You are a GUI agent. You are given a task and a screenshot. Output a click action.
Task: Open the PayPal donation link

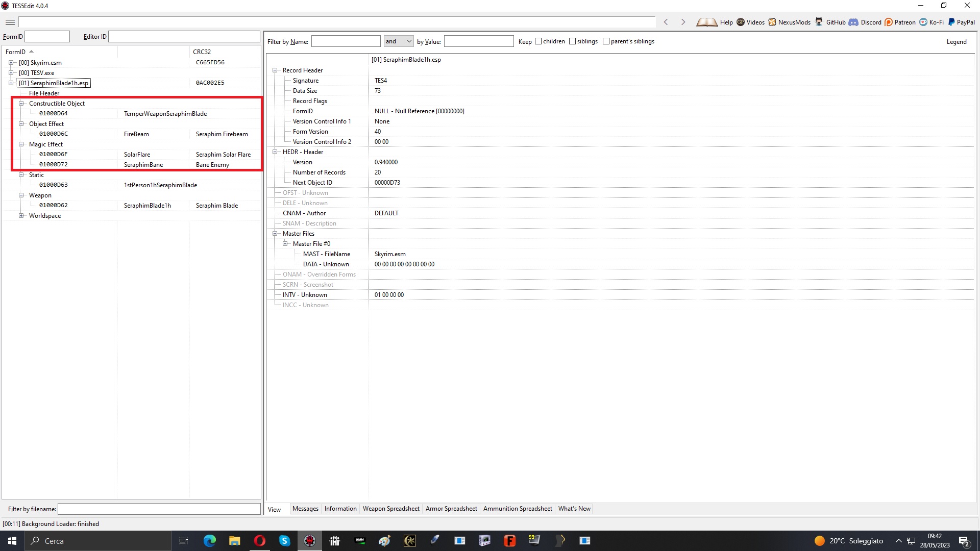coord(962,22)
